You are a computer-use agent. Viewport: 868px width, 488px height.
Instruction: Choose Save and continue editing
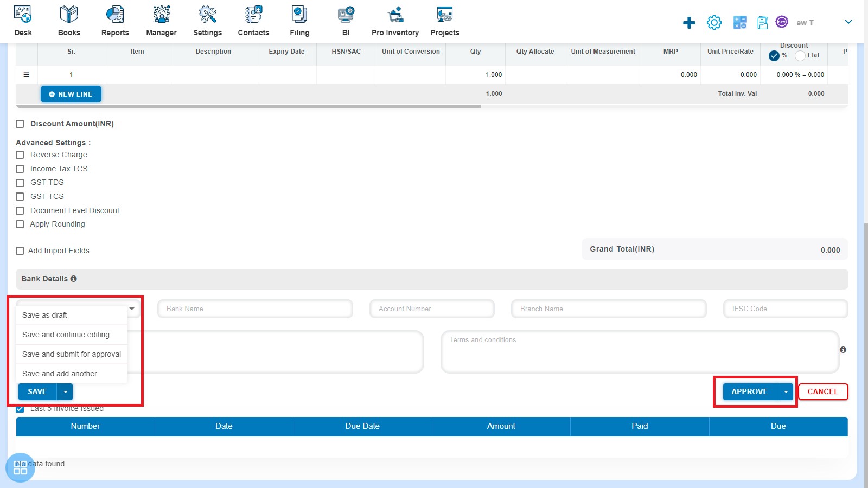72,335
